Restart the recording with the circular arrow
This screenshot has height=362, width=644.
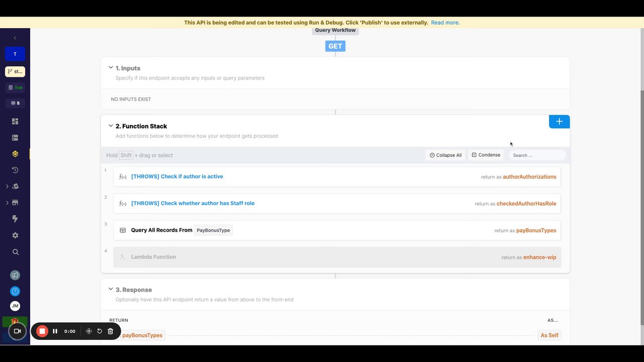[100, 331]
